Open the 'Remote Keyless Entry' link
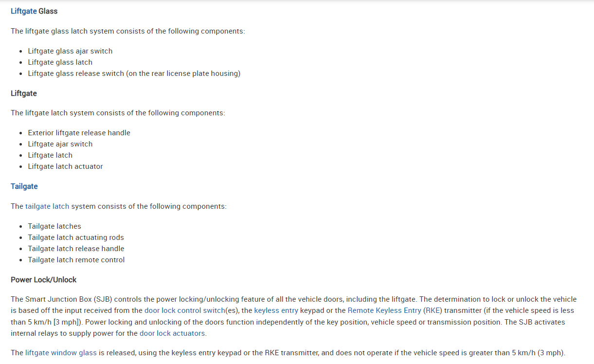This screenshot has height=364, width=594. [384, 310]
